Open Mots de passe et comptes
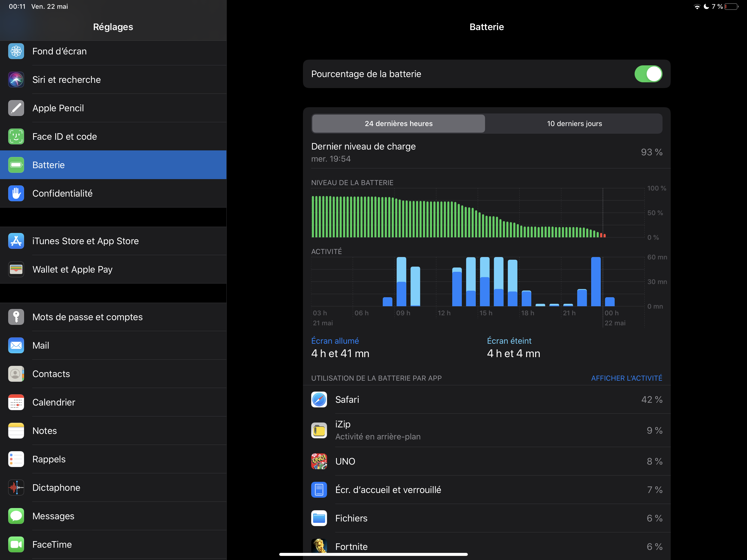The image size is (747, 560). [87, 317]
